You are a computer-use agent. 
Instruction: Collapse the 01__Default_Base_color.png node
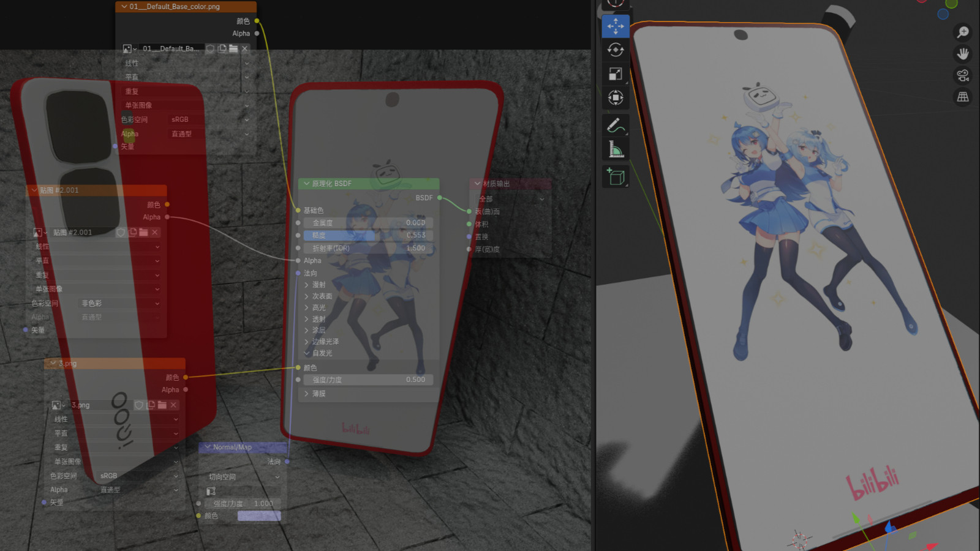124,7
